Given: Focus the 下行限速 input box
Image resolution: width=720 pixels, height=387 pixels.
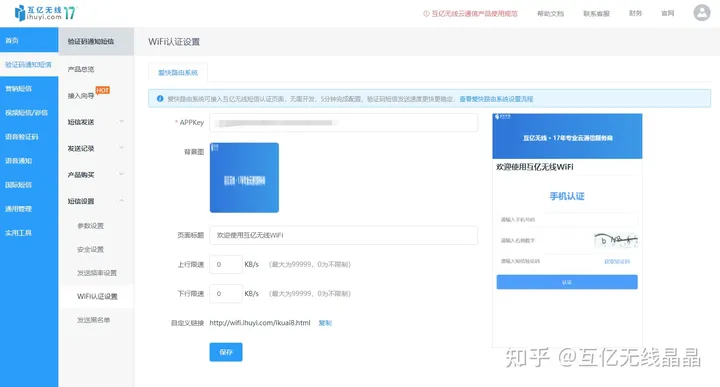Looking at the screenshot, I should pyautogui.click(x=226, y=293).
